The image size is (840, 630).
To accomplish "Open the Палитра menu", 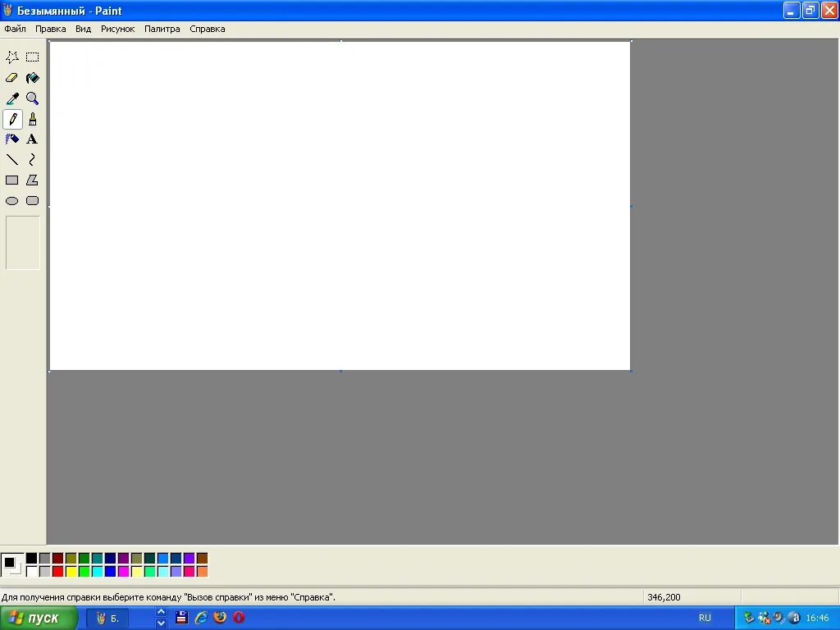I will (x=162, y=29).
